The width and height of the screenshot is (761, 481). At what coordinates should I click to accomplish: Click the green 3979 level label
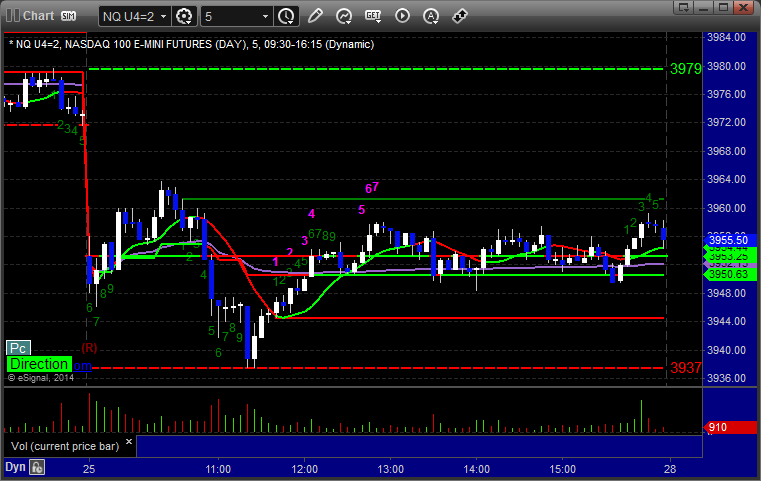coord(686,69)
